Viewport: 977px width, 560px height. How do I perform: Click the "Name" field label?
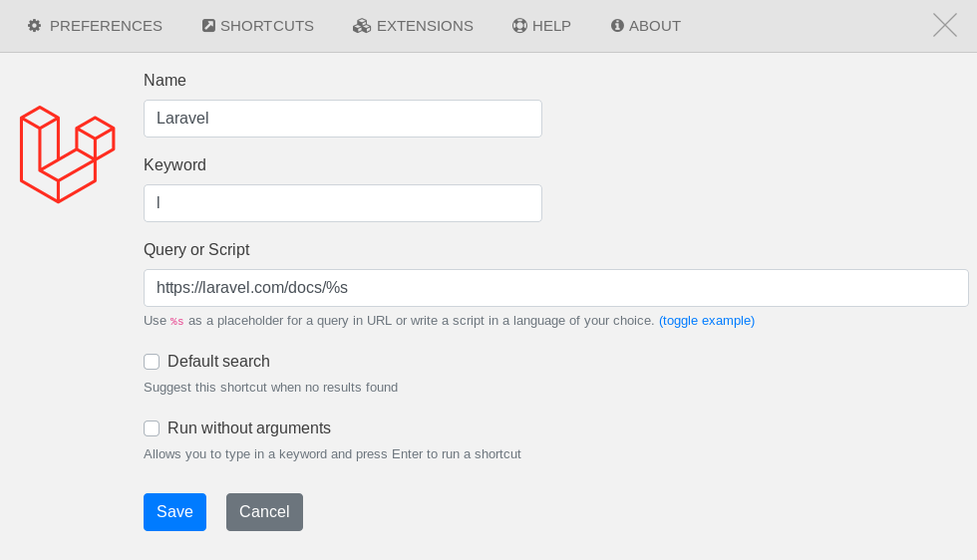164,81
